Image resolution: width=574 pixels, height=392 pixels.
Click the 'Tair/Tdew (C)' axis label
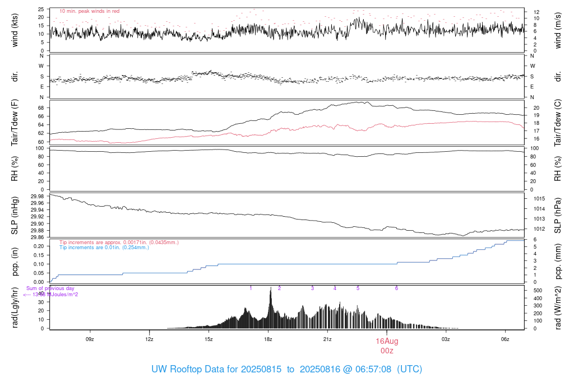click(x=558, y=123)
